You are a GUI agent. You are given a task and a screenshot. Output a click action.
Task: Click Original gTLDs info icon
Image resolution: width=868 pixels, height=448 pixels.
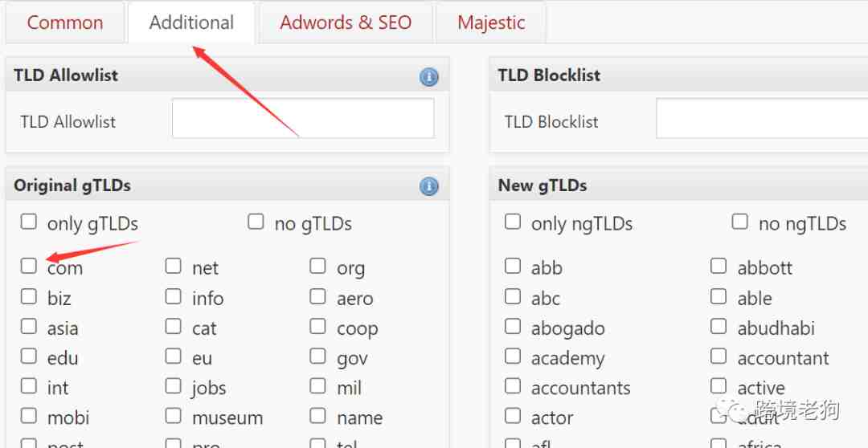[428, 186]
